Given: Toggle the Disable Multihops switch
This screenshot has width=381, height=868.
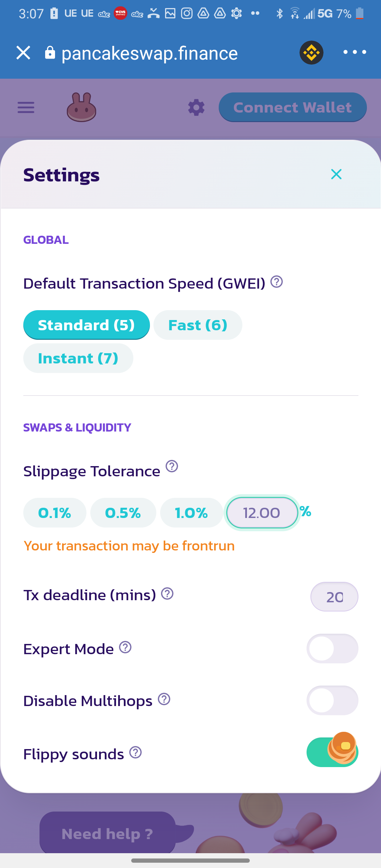Looking at the screenshot, I should (332, 700).
